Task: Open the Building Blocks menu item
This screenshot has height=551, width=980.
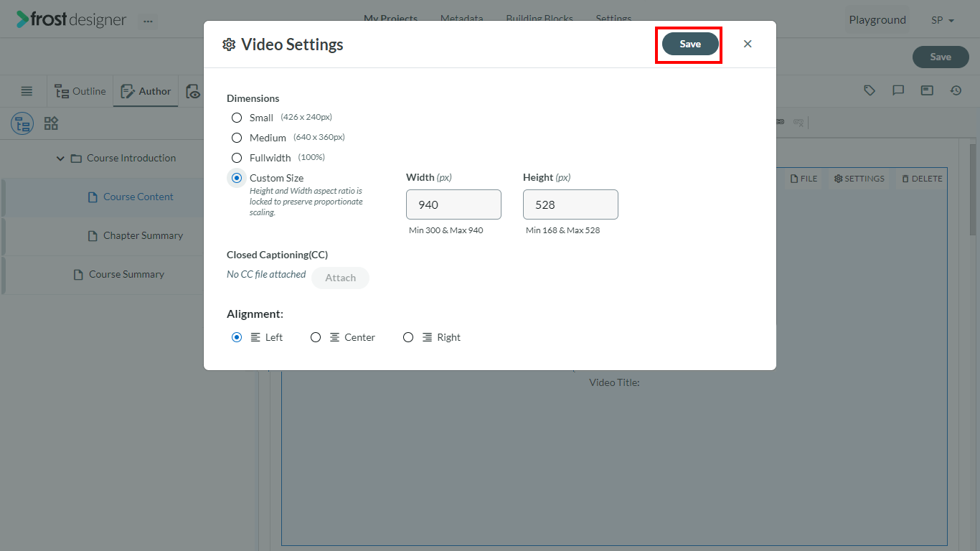Action: click(x=540, y=18)
